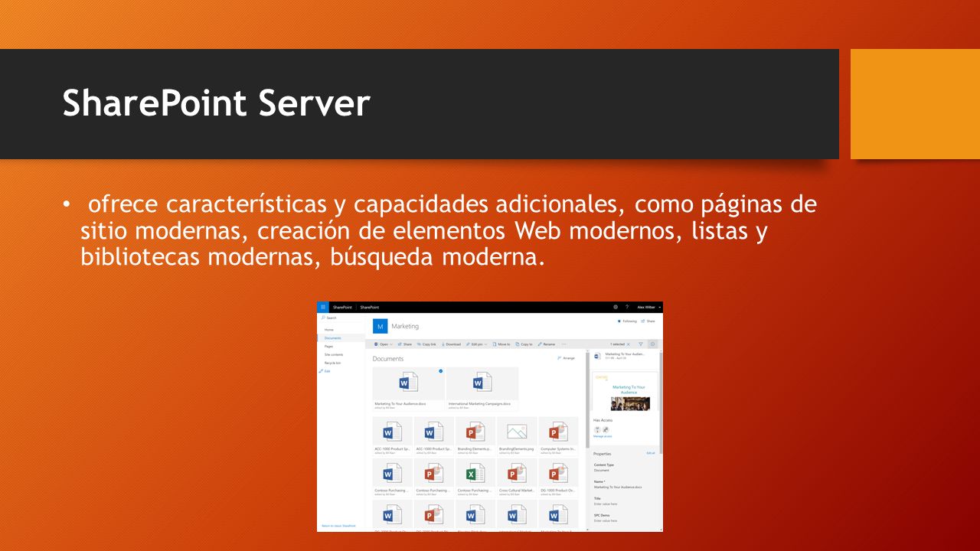Click the Edit navigation link
This screenshot has height=551, width=980.
tap(325, 371)
